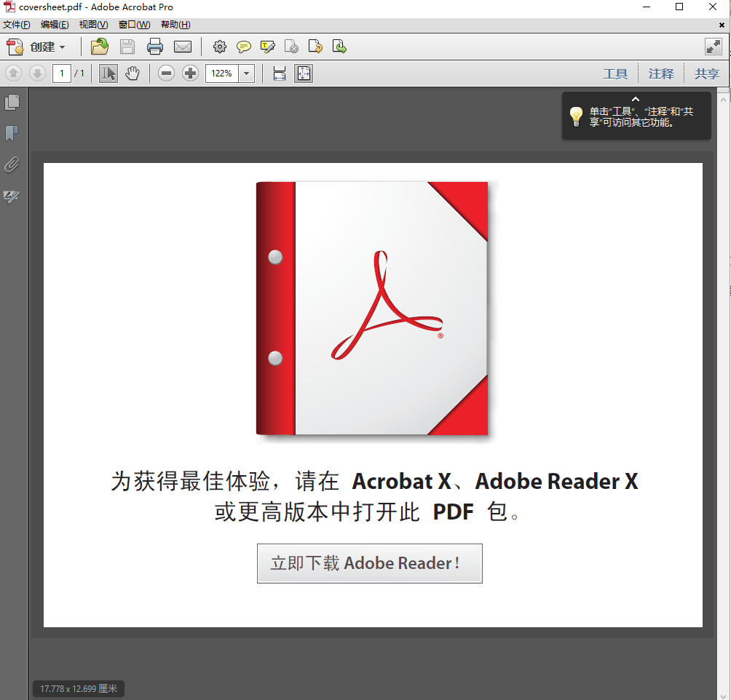Click the PDF portfolio cover image
The height and width of the screenshot is (700, 731).
tap(372, 308)
